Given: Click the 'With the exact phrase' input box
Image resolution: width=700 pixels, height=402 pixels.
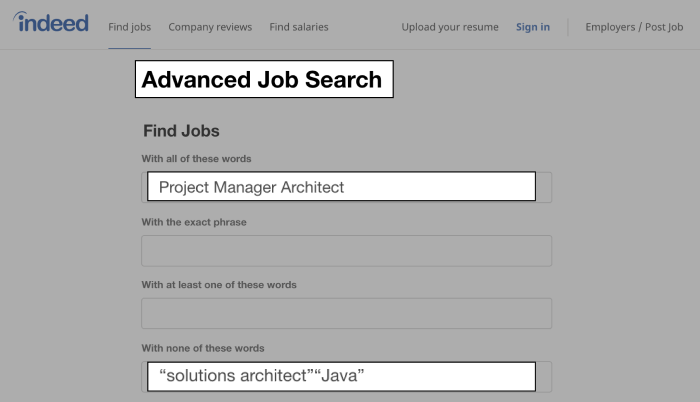Looking at the screenshot, I should [x=346, y=251].
